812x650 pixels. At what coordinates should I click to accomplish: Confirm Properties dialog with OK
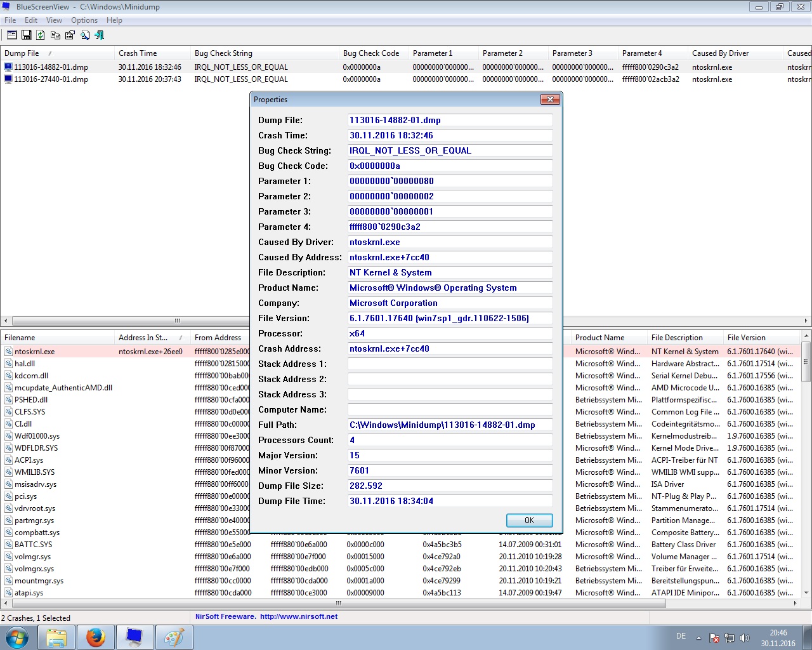(530, 521)
